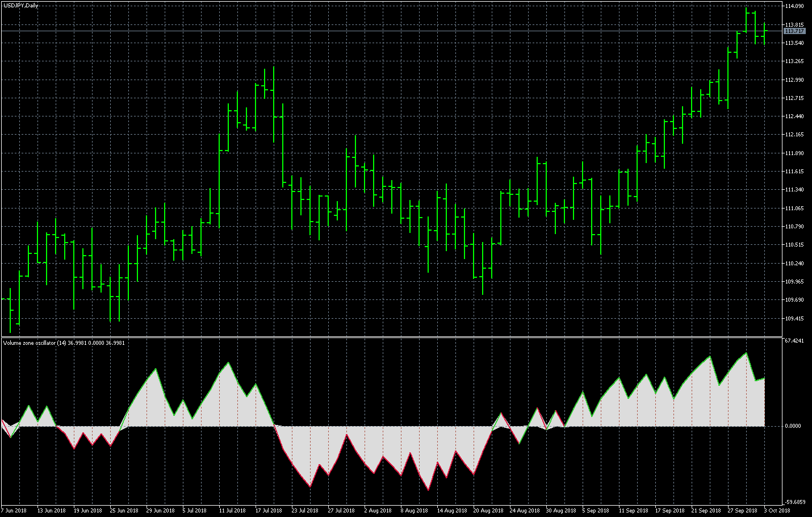Pick the 113.540 price scale label

(794, 43)
